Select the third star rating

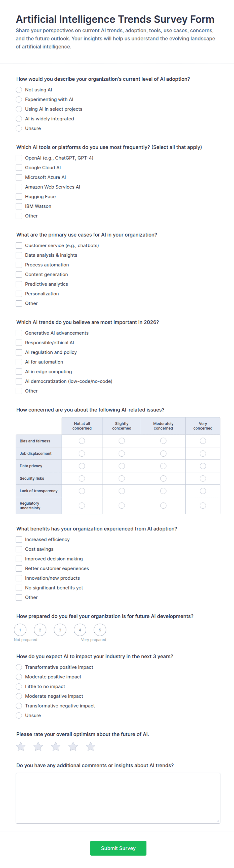click(x=56, y=747)
